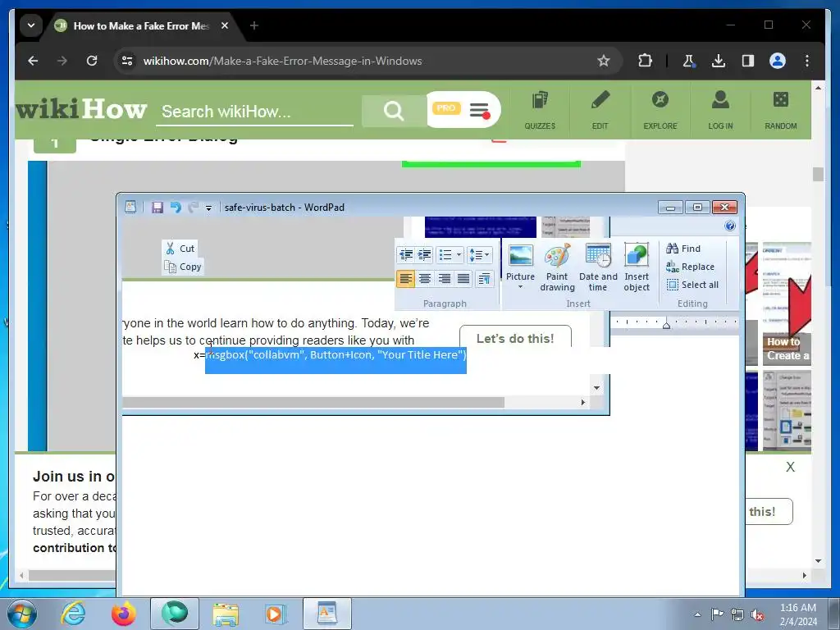The height and width of the screenshot is (630, 840).
Task: Toggle align text left in WordPad
Action: [x=405, y=279]
